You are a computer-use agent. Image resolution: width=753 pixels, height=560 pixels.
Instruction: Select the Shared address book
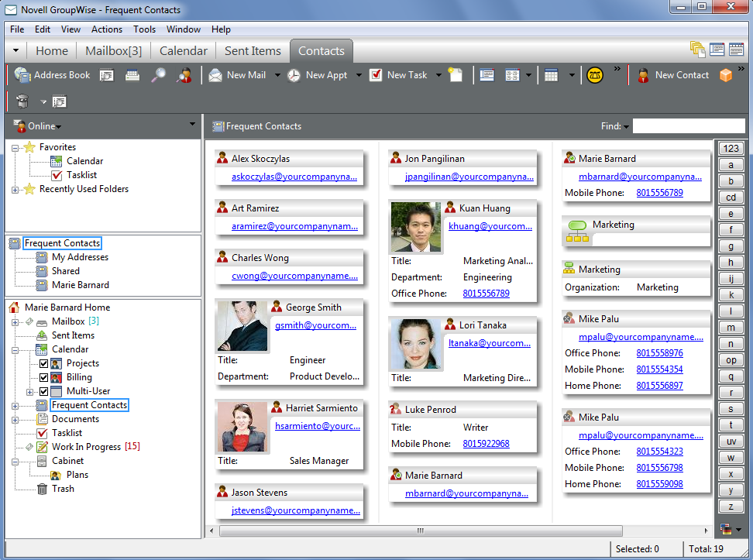pyautogui.click(x=65, y=271)
